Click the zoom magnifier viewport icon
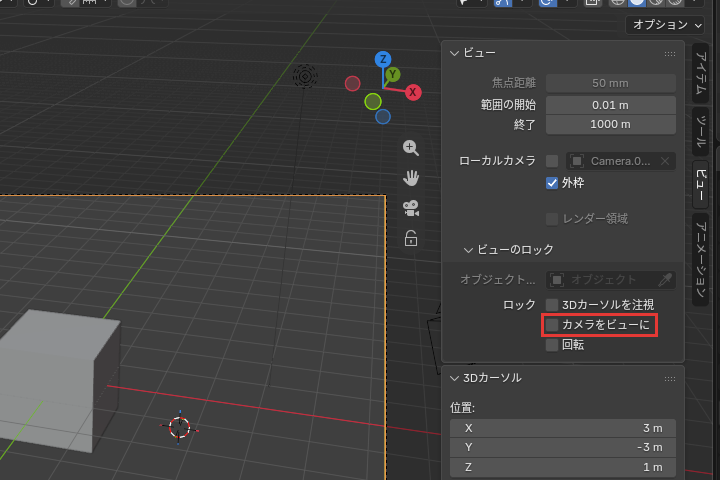The image size is (720, 480). (411, 148)
